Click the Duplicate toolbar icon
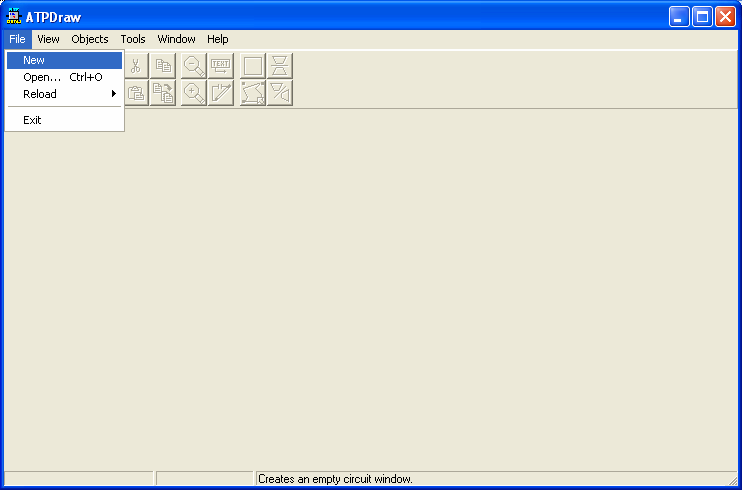This screenshot has width=742, height=490. pos(163,93)
